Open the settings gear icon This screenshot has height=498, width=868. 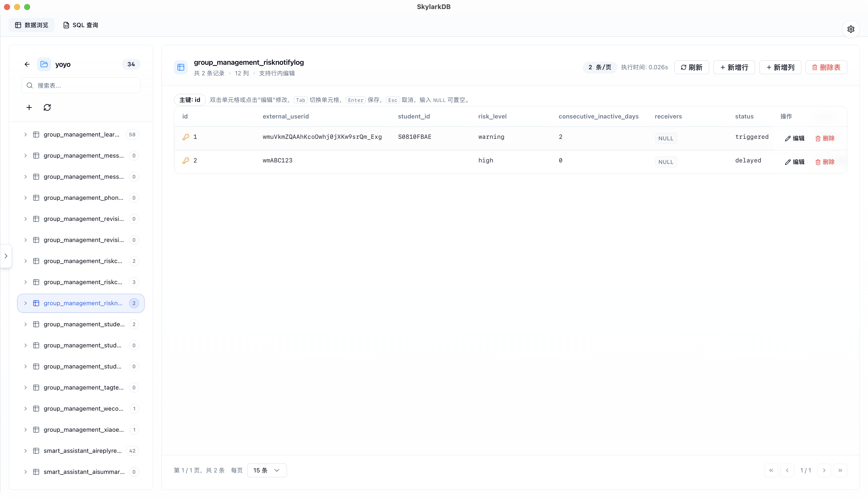coord(851,29)
